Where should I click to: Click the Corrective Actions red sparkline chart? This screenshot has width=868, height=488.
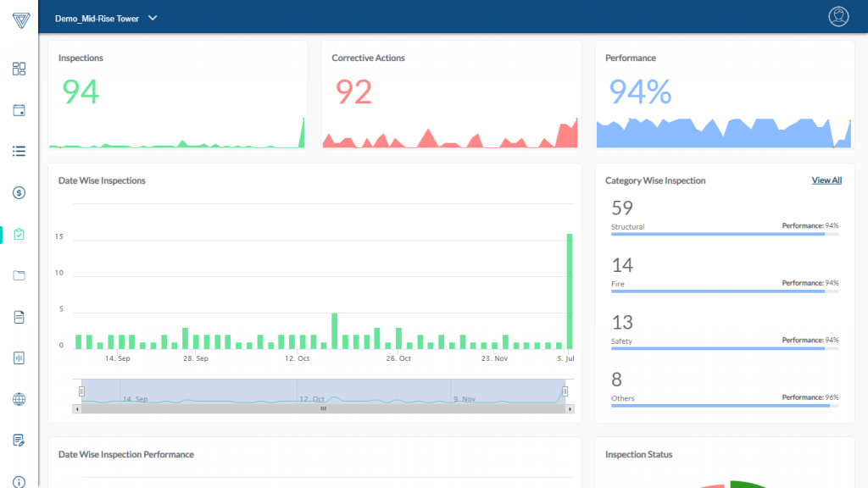(450, 133)
